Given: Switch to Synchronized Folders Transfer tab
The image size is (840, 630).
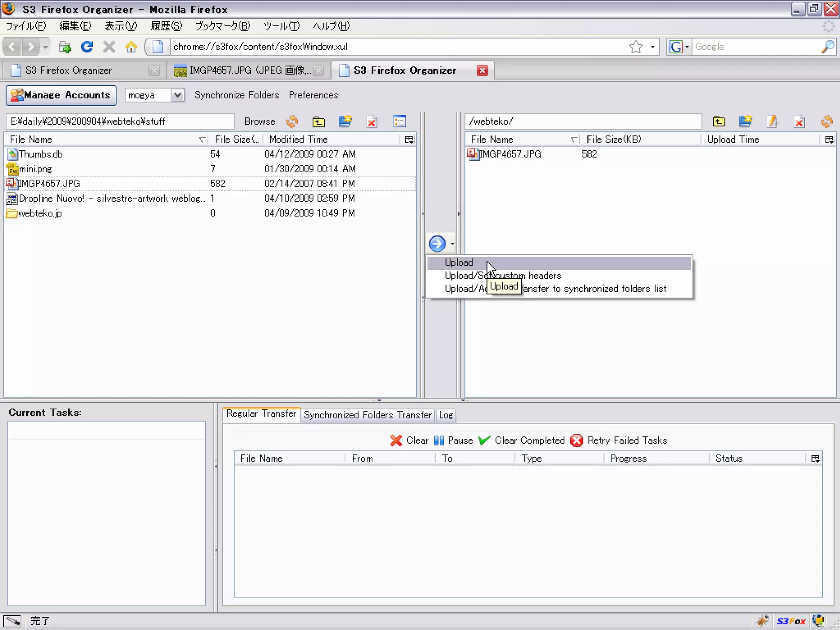Looking at the screenshot, I should (367, 415).
